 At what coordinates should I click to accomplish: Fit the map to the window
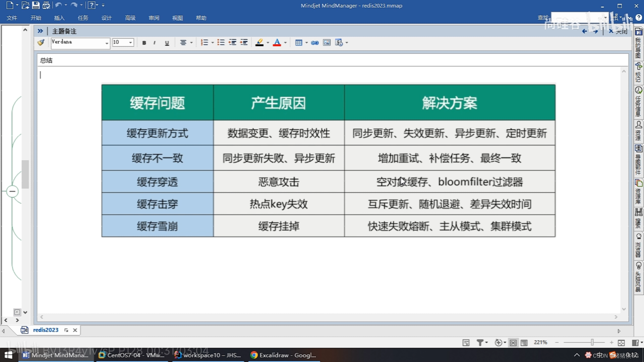[x=621, y=343]
